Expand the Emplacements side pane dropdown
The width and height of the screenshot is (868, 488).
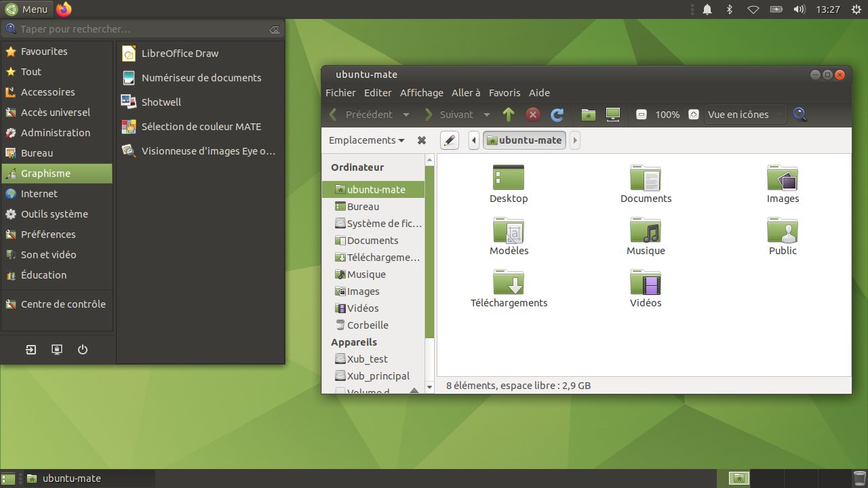pos(367,140)
